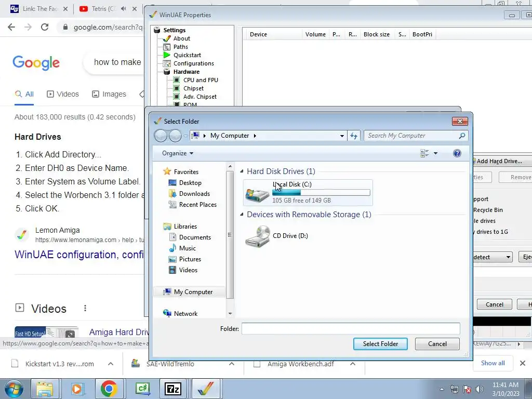Click Add Hard Drive... button

tap(502, 161)
